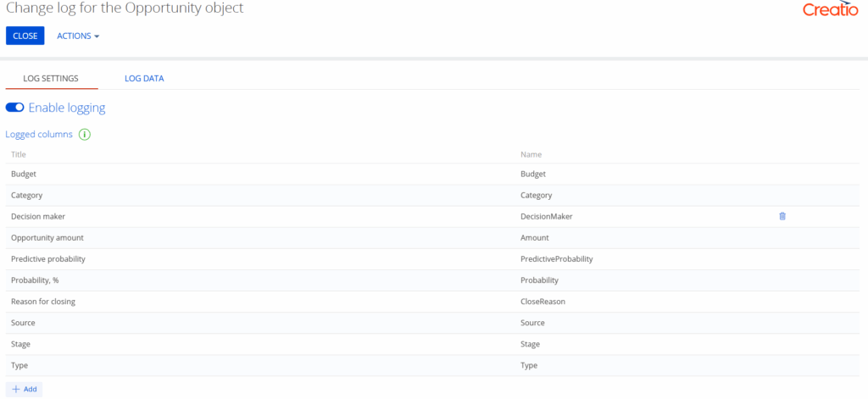868x399 pixels.
Task: Select the Log Settings tab
Action: pos(51,79)
